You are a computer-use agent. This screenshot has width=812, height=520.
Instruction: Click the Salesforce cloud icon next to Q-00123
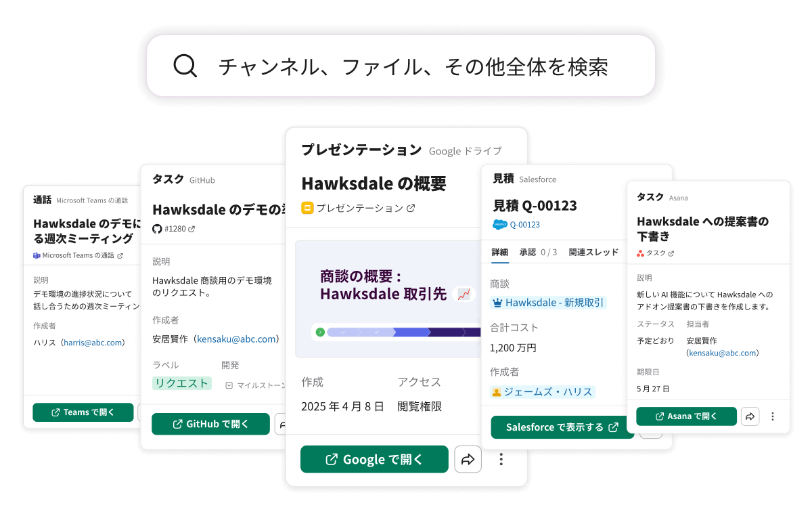pos(499,224)
